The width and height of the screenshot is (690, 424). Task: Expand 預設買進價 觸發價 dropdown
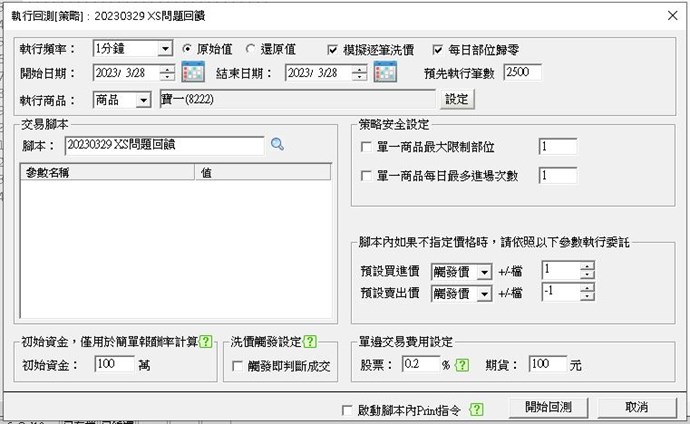(x=484, y=272)
